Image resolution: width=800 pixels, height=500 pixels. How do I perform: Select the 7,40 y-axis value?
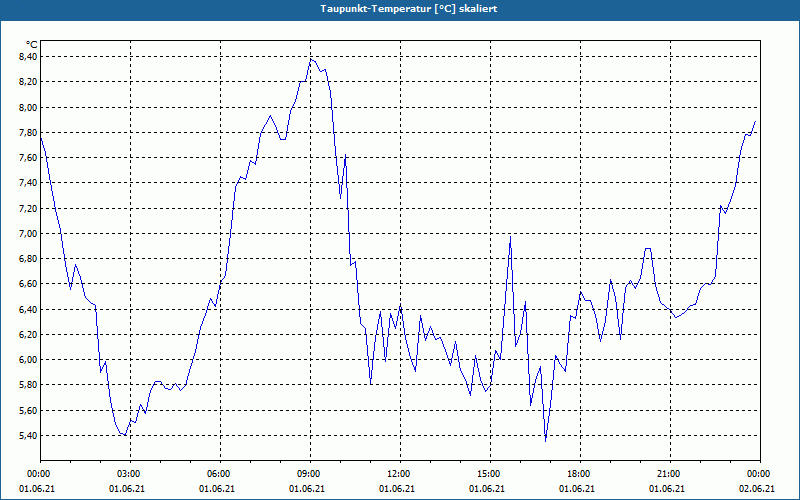27,183
